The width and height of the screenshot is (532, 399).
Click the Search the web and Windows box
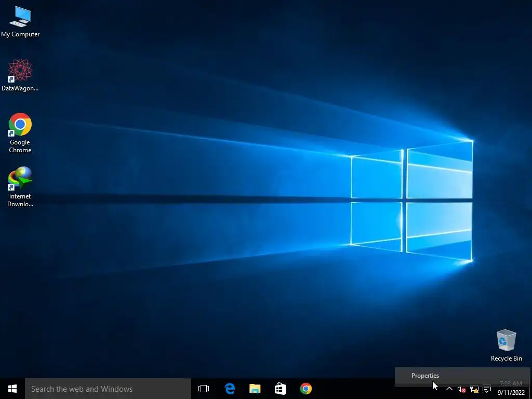[108, 389]
